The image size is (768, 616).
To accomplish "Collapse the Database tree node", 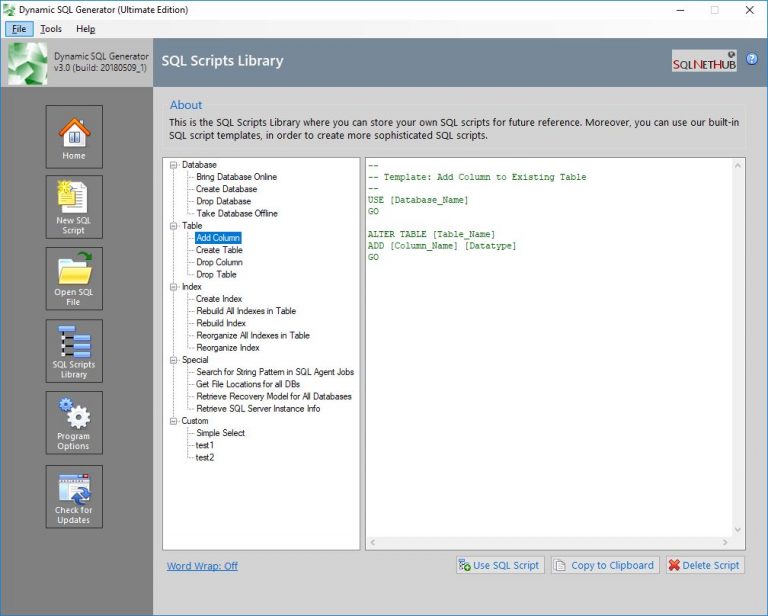I will click(x=173, y=165).
